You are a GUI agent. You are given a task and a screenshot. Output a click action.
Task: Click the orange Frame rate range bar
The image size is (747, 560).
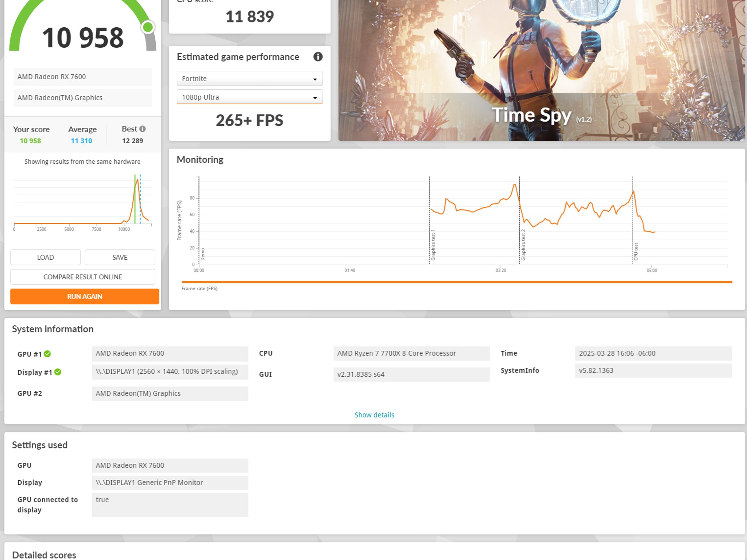point(457,282)
